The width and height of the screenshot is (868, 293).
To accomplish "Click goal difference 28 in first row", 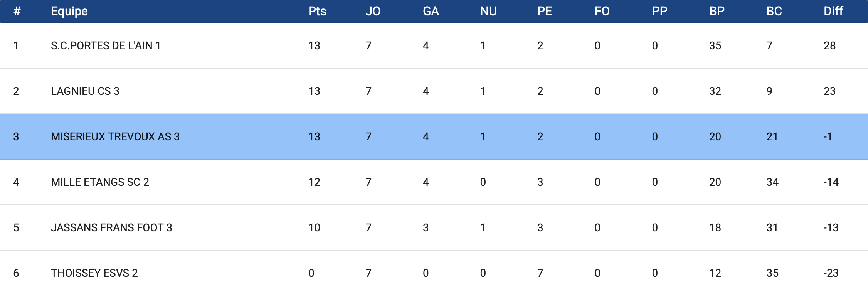I will [829, 45].
